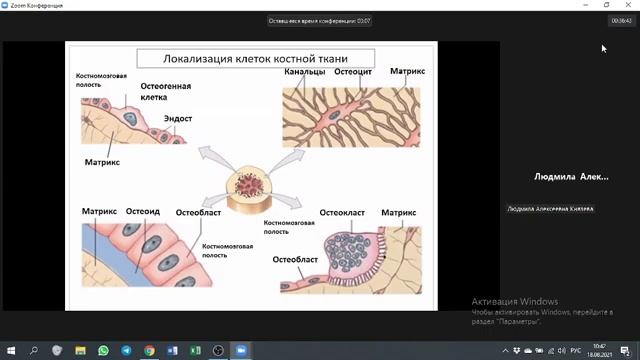
Task: Open Microsoft Word from the taskbar
Action: coord(173,351)
